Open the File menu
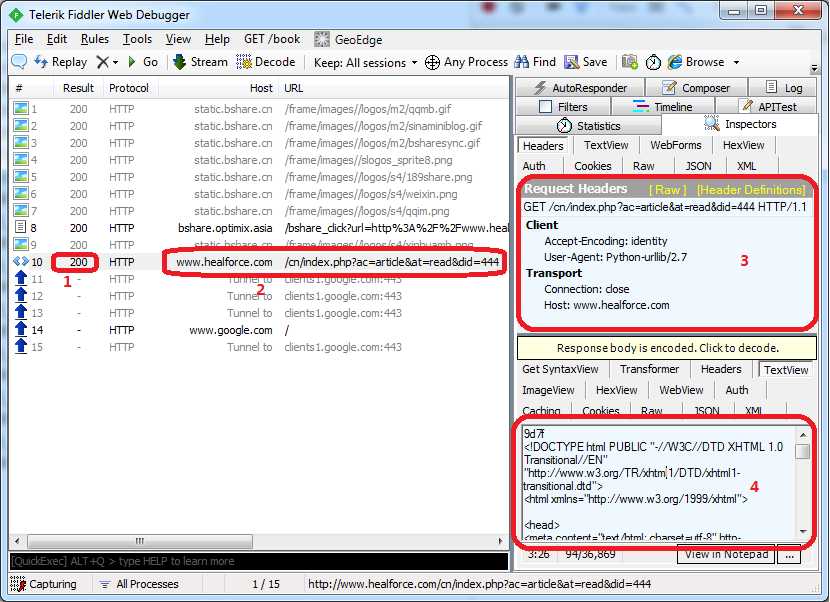Viewport: 830px width, 602px height. coord(24,39)
